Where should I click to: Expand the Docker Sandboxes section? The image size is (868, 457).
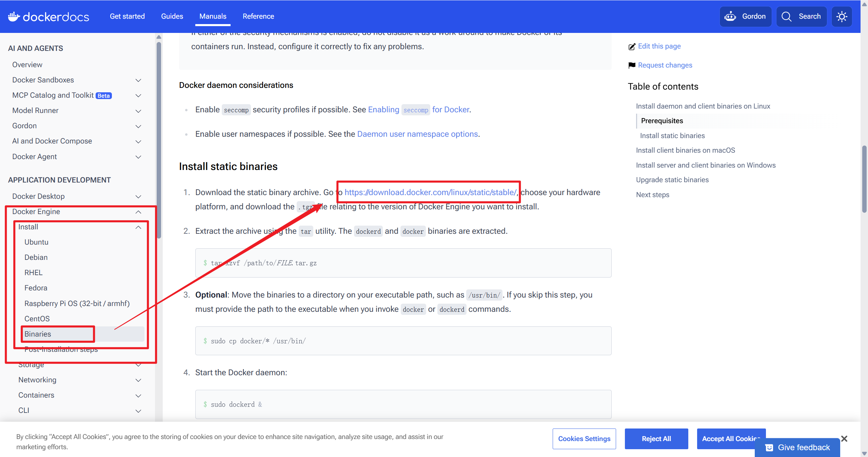coord(138,80)
